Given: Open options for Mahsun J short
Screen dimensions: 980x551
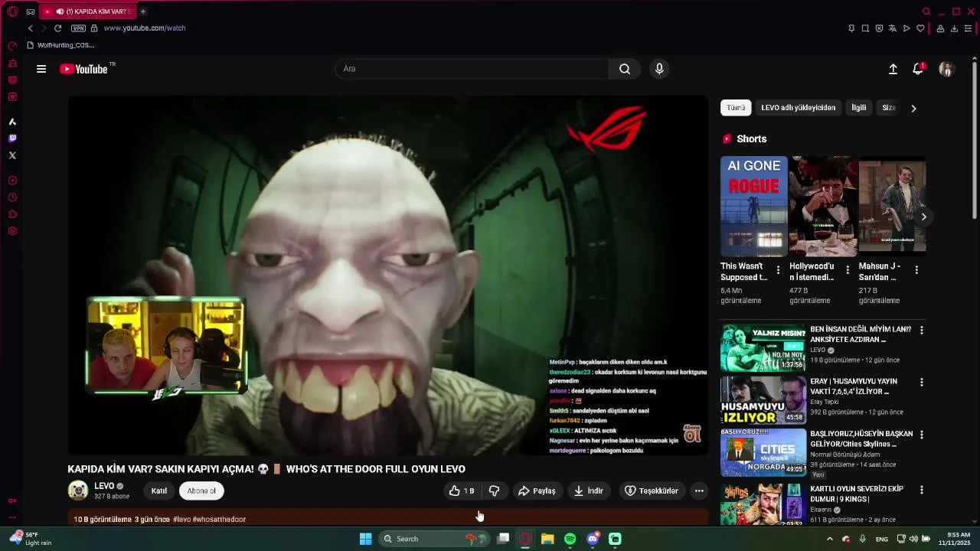Looking at the screenshot, I should [916, 270].
